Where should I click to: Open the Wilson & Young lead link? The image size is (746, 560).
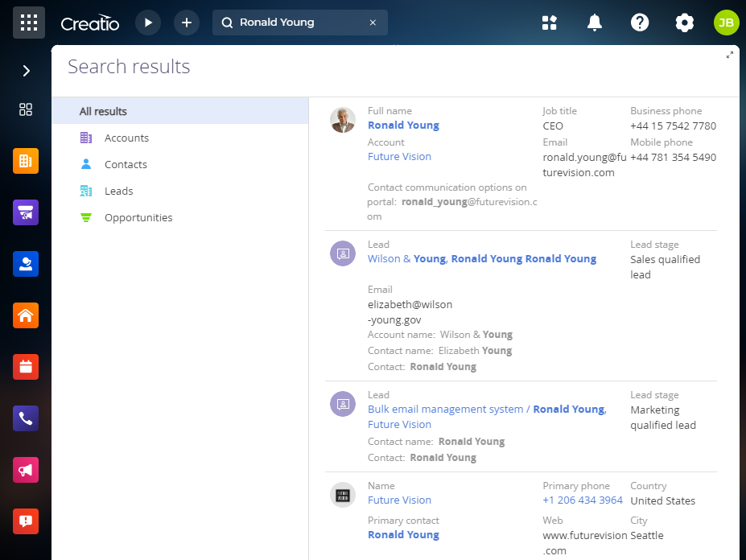(x=482, y=259)
